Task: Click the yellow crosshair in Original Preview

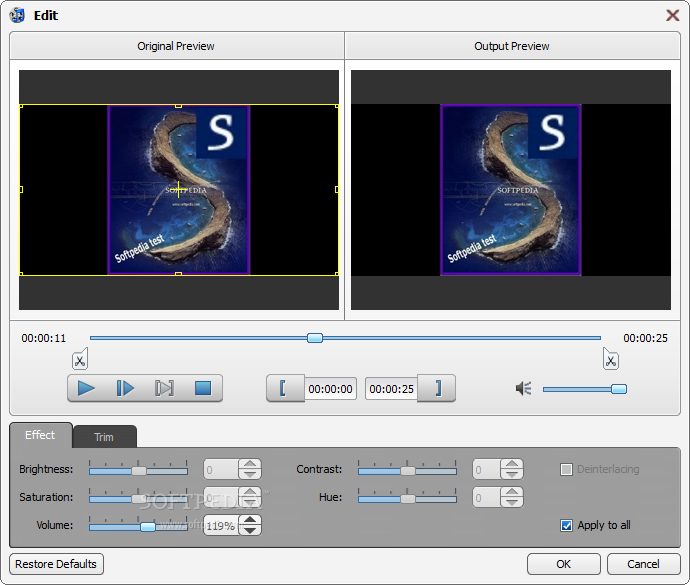Action: tap(178, 189)
